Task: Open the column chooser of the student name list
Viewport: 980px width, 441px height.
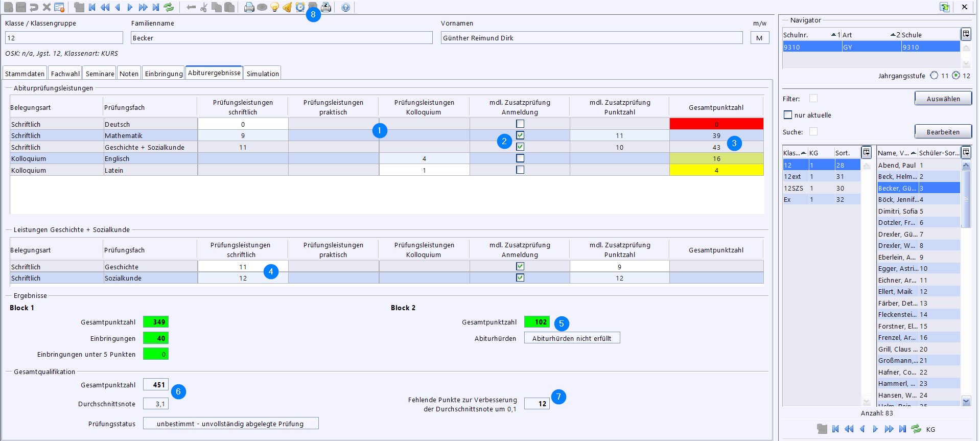Action: [x=966, y=152]
